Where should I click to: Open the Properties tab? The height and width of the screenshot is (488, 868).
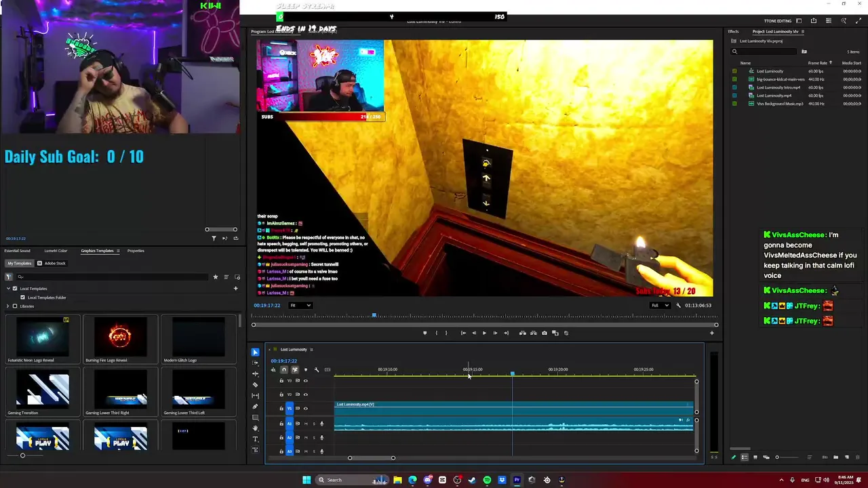pyautogui.click(x=136, y=251)
